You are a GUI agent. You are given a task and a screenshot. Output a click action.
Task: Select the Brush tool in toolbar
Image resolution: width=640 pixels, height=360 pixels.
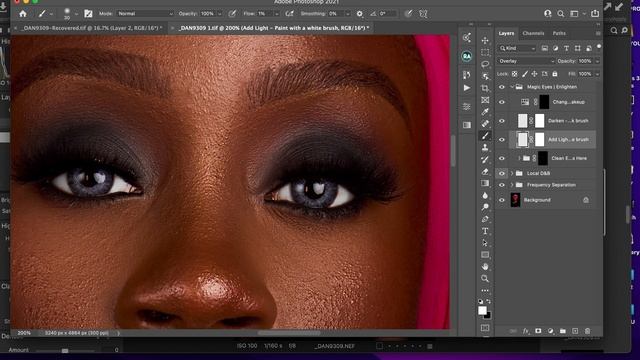pos(485,136)
